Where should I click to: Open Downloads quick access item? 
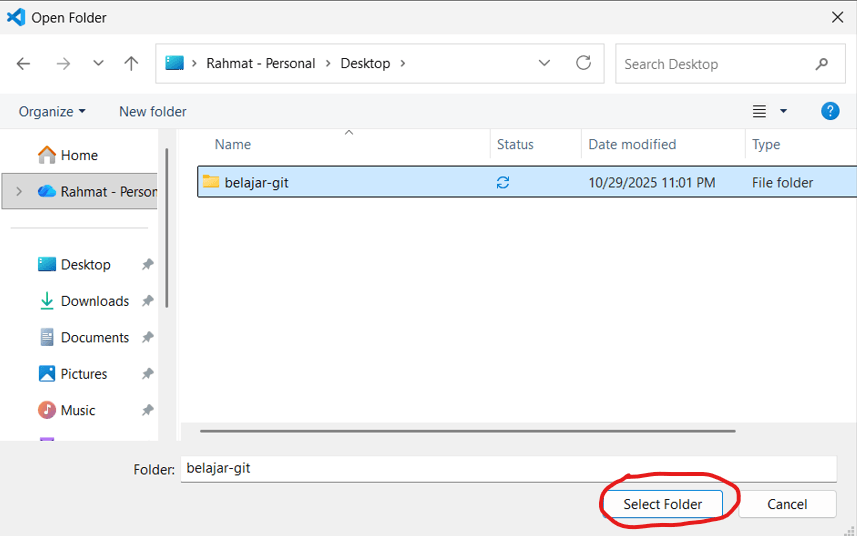pos(95,301)
